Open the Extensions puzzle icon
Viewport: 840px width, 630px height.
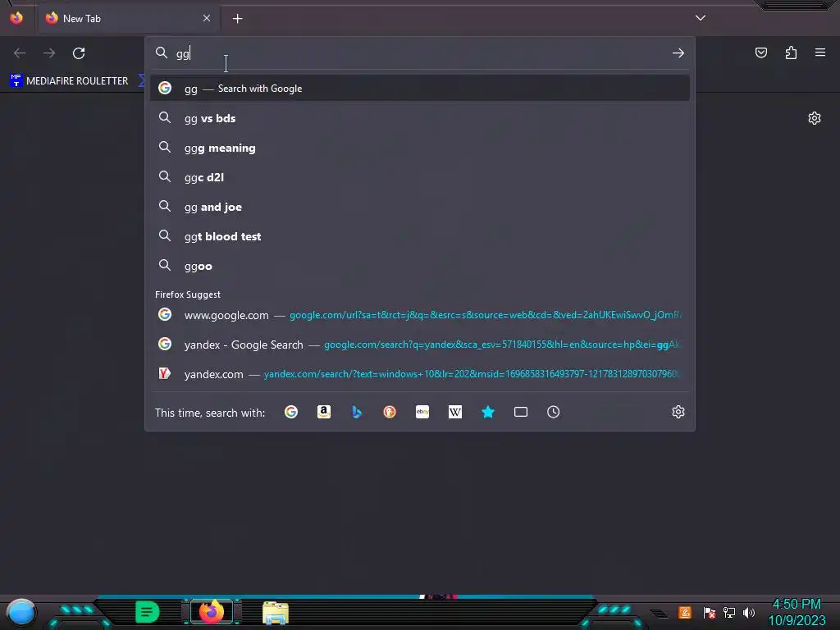point(791,52)
